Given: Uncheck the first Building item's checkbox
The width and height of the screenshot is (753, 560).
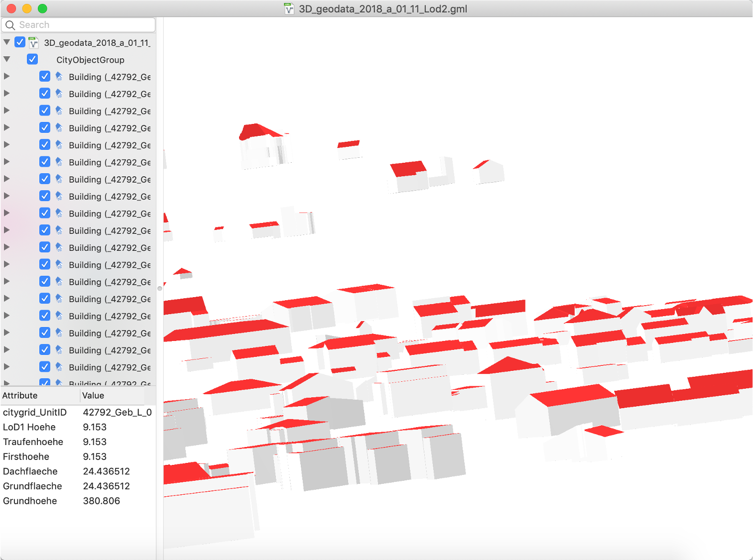Looking at the screenshot, I should coord(45,76).
